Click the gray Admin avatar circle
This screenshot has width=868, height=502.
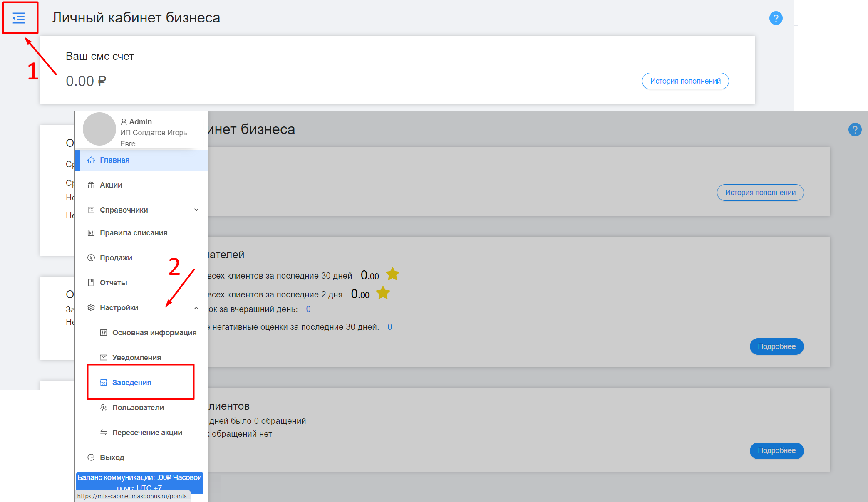coord(99,129)
